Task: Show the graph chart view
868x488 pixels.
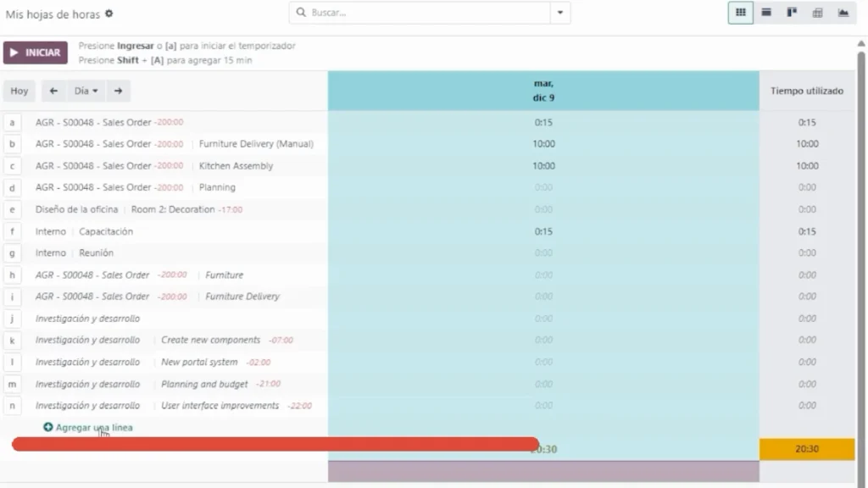Action: coord(843,13)
